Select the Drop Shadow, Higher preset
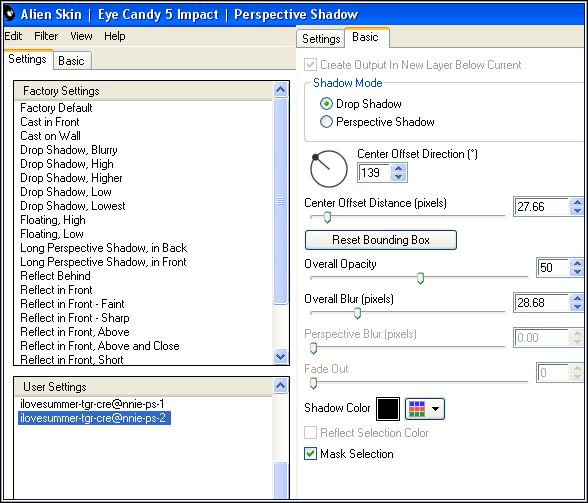The image size is (588, 503). (x=71, y=178)
